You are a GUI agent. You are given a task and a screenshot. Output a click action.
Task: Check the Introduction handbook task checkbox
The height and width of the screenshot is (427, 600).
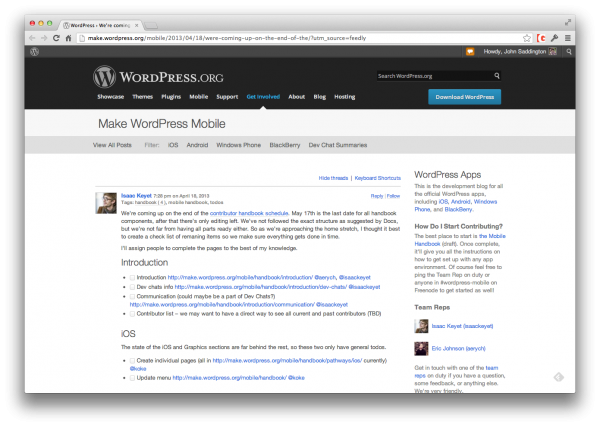click(x=132, y=277)
